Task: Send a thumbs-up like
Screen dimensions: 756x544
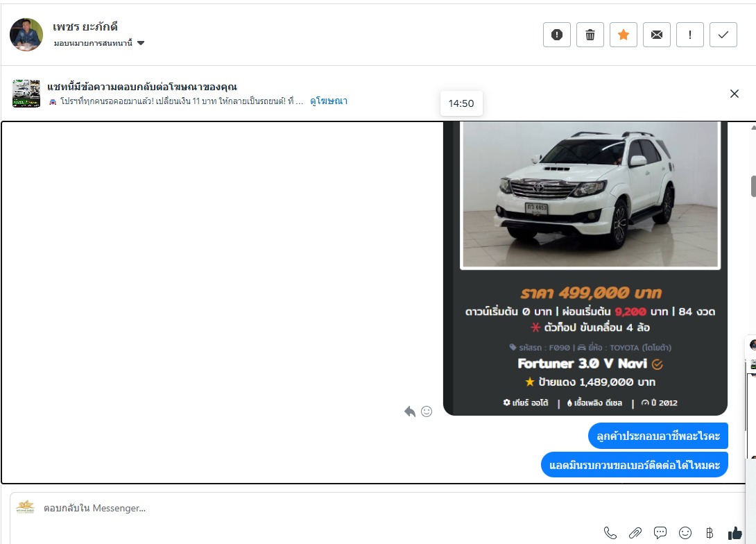Action: point(734,533)
